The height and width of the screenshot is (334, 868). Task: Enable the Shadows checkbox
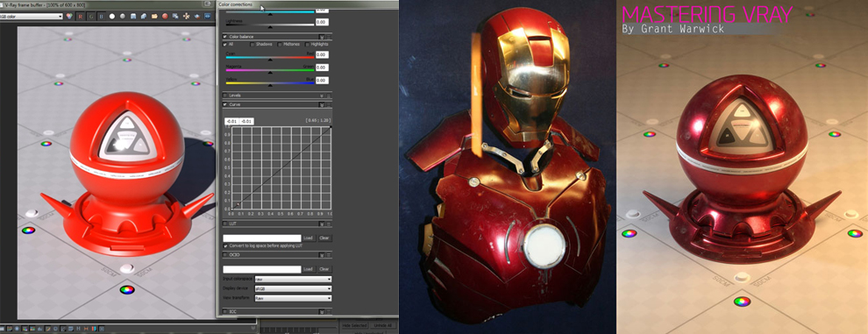pos(253,45)
